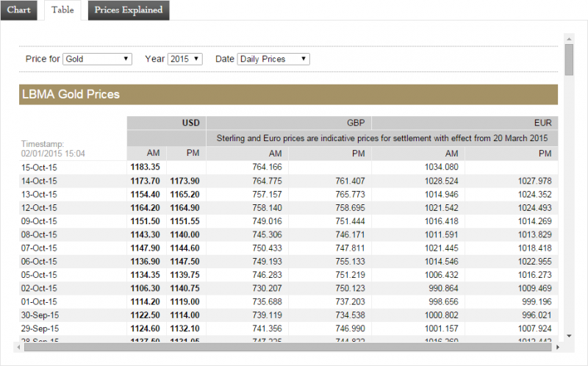Image resolution: width=588 pixels, height=366 pixels.
Task: Click GBP PM price 746.171
Action: (x=351, y=234)
